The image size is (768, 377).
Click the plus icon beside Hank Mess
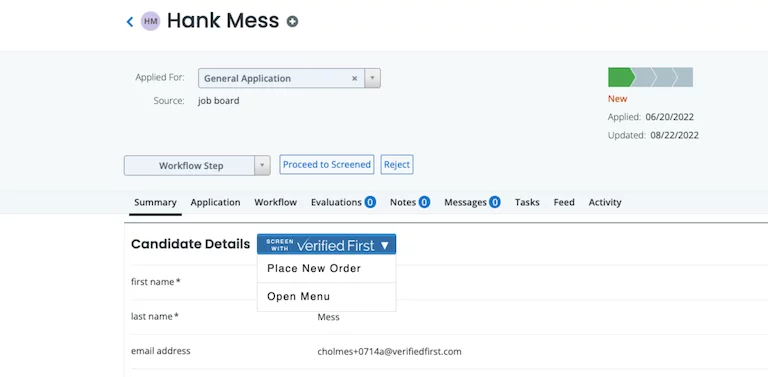(x=292, y=22)
